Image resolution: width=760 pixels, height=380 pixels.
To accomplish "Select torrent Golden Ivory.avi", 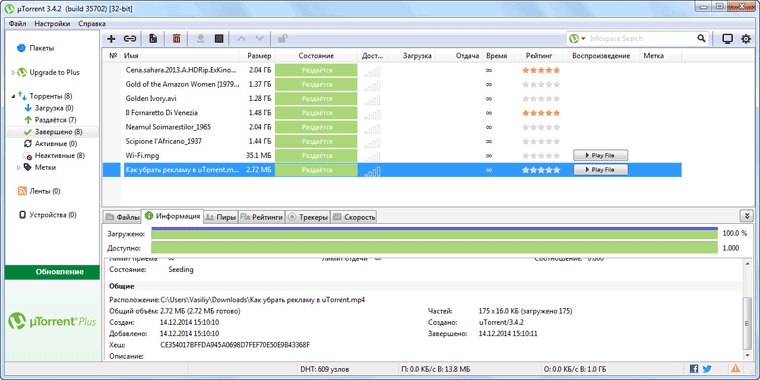I will click(151, 98).
